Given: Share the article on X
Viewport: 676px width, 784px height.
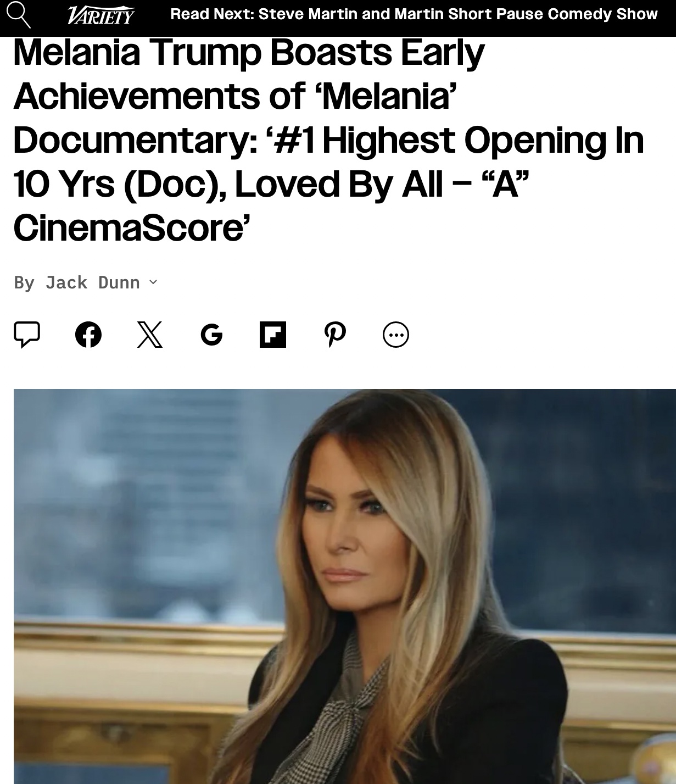Looking at the screenshot, I should (150, 335).
